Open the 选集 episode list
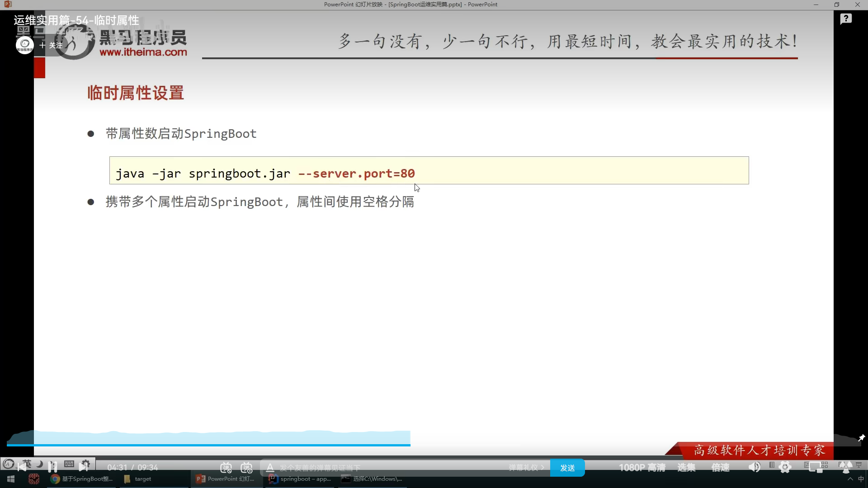The image size is (868, 488). [x=686, y=468]
